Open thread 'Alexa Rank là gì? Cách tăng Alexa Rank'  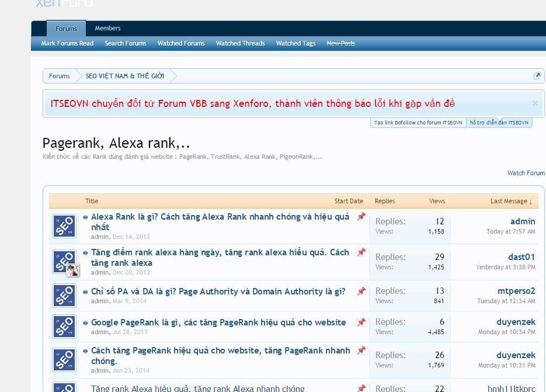[x=220, y=222]
